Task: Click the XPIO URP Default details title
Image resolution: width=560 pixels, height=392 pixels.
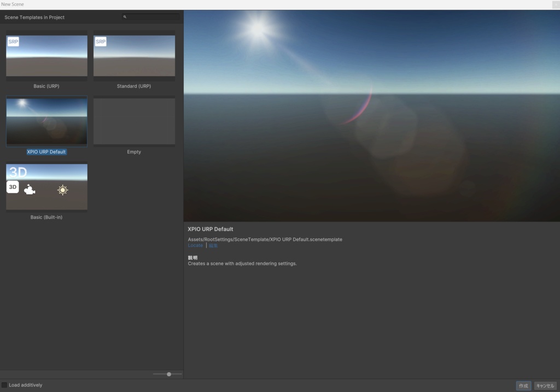Action: click(211, 229)
